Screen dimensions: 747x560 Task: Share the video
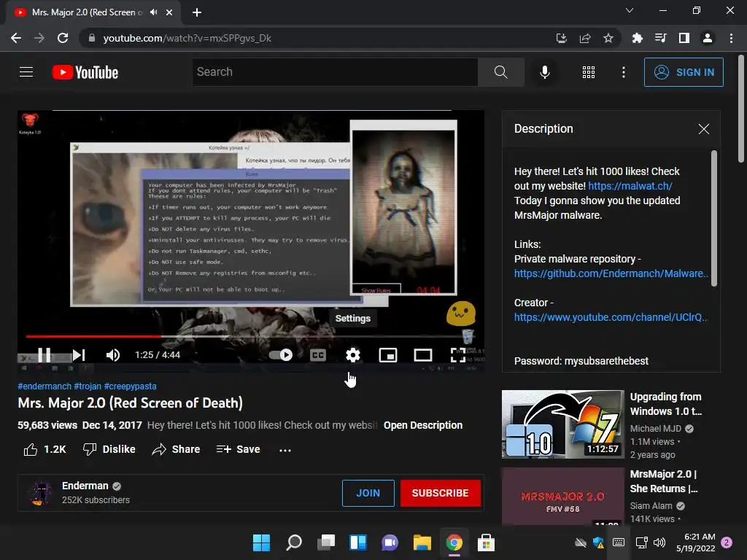click(x=176, y=449)
